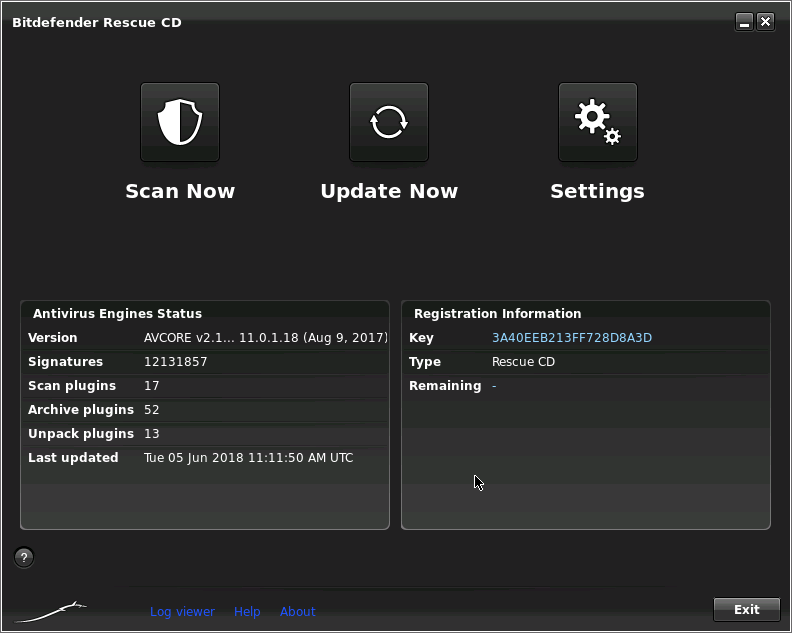Close the Bitdefender Rescue CD window
792x633 pixels.
point(765,22)
